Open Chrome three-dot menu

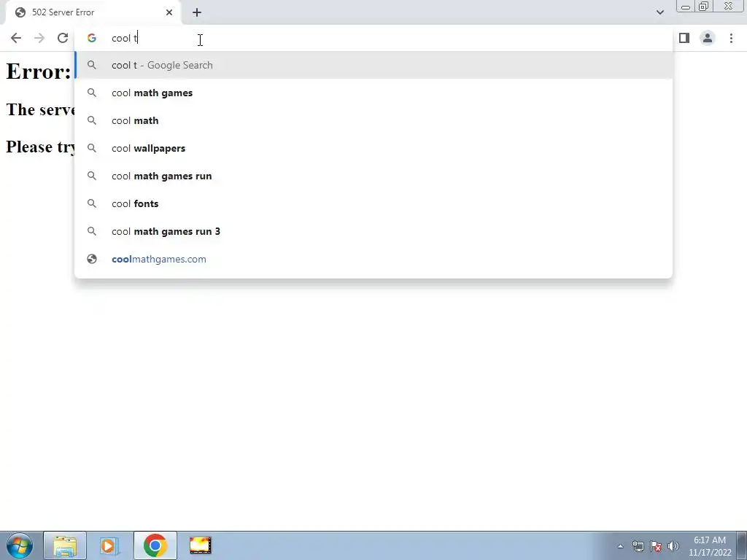[731, 38]
